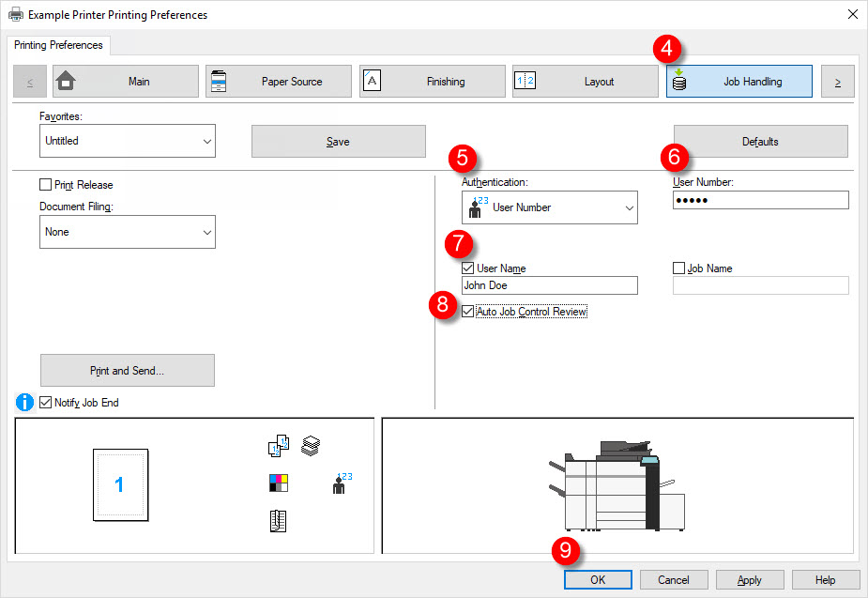Viewport: 868px width, 598px height.
Task: Check the Job Name checkbox
Action: point(680,268)
